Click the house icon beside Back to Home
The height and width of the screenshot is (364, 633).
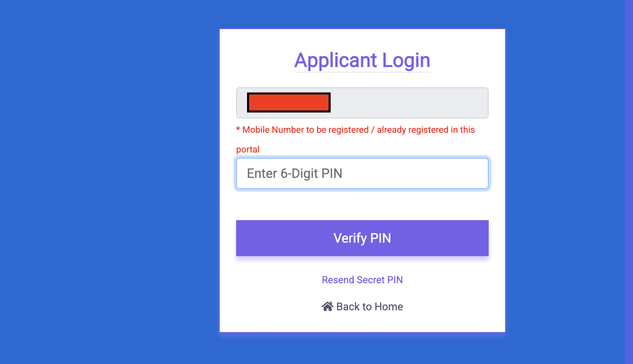click(x=327, y=307)
